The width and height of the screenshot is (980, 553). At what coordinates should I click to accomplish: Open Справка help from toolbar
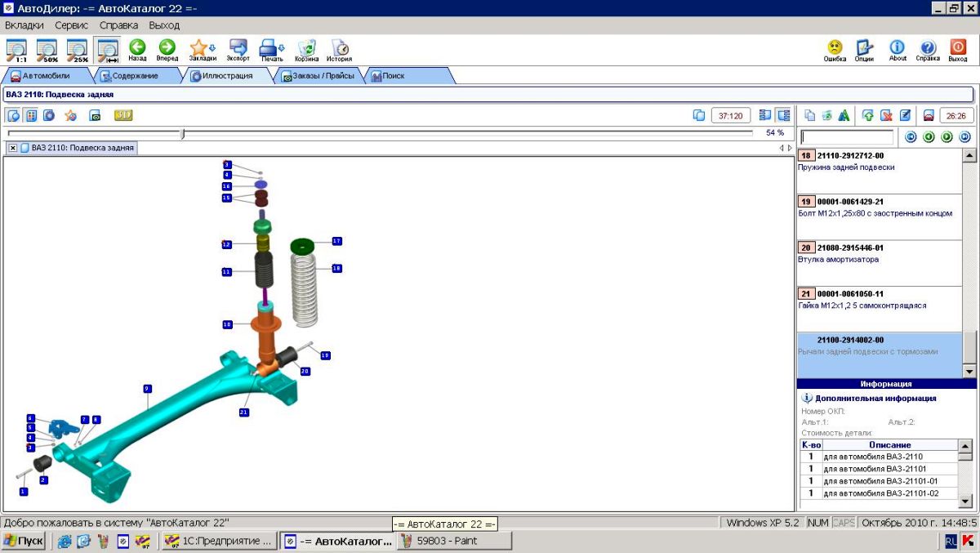[928, 50]
